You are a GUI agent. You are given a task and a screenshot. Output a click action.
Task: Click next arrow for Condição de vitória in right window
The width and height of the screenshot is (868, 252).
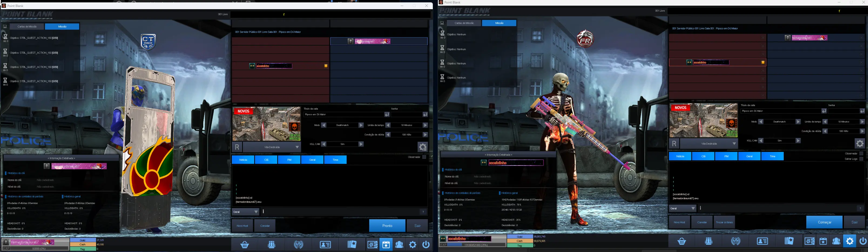pos(862,131)
